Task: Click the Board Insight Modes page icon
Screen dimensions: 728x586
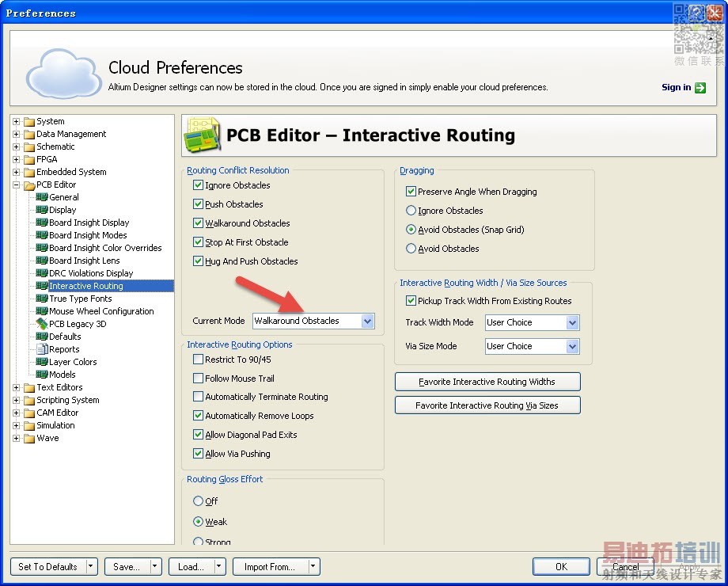Action: tap(42, 234)
